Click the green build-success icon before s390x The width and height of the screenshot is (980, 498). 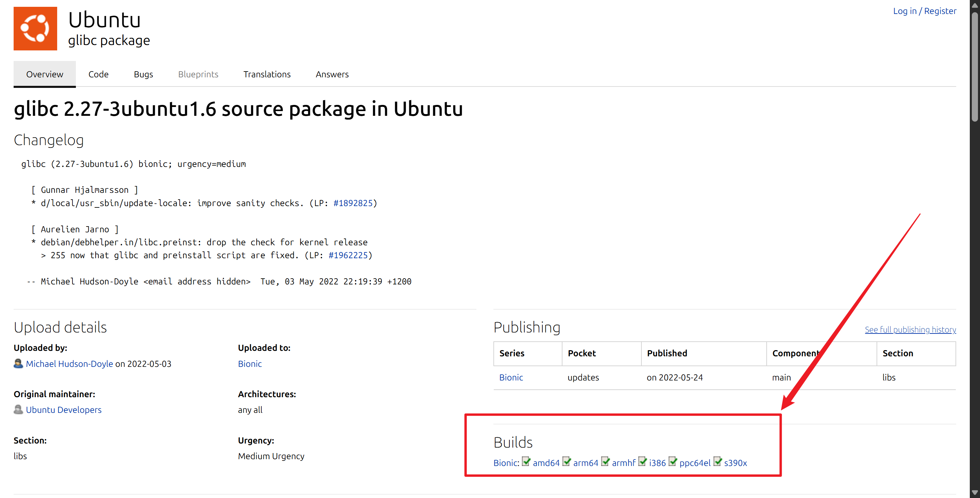718,462
